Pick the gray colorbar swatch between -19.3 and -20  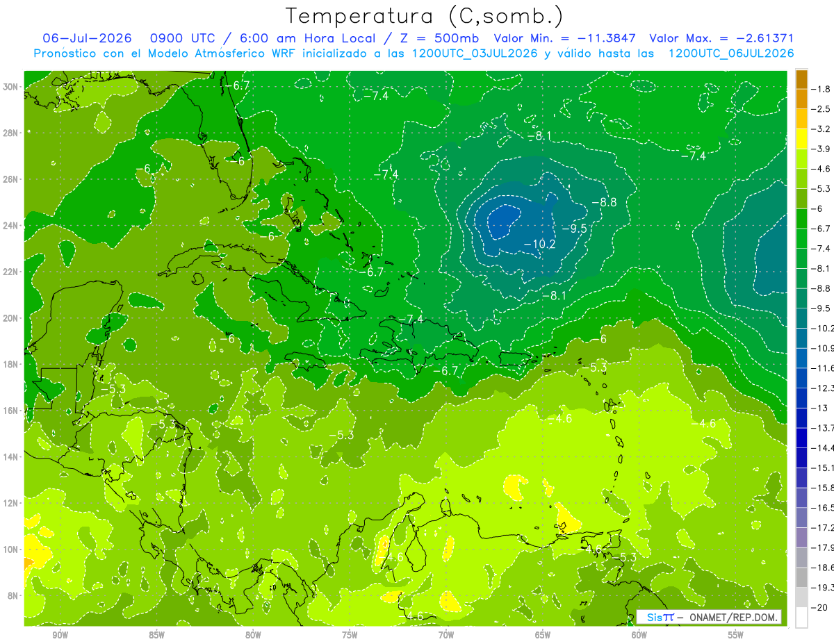[801, 597]
